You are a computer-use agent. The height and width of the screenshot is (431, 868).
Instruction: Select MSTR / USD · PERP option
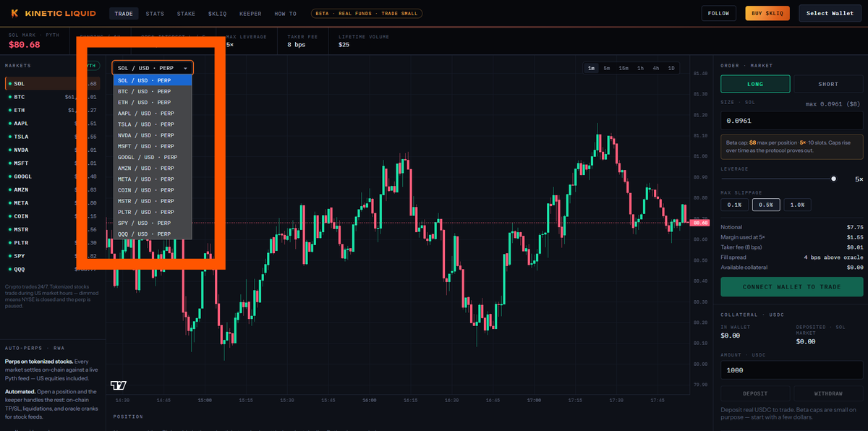pos(153,201)
